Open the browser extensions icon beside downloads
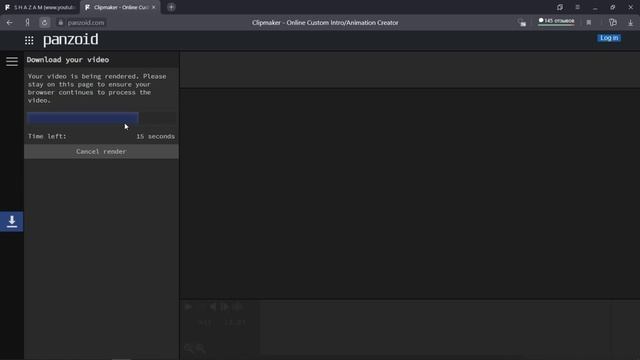Image resolution: width=640 pixels, height=360 pixels. [x=613, y=23]
